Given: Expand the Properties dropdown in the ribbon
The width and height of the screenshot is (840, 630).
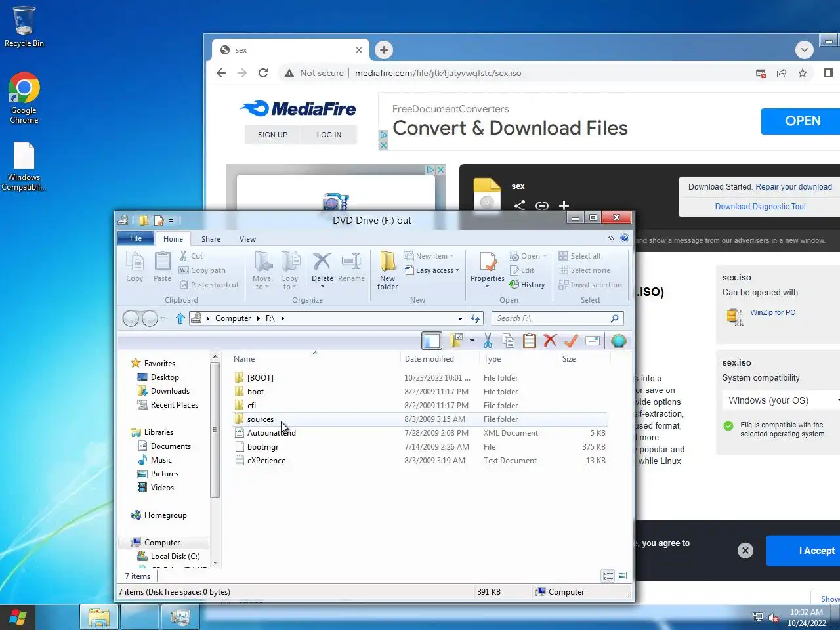Looking at the screenshot, I should tap(488, 287).
